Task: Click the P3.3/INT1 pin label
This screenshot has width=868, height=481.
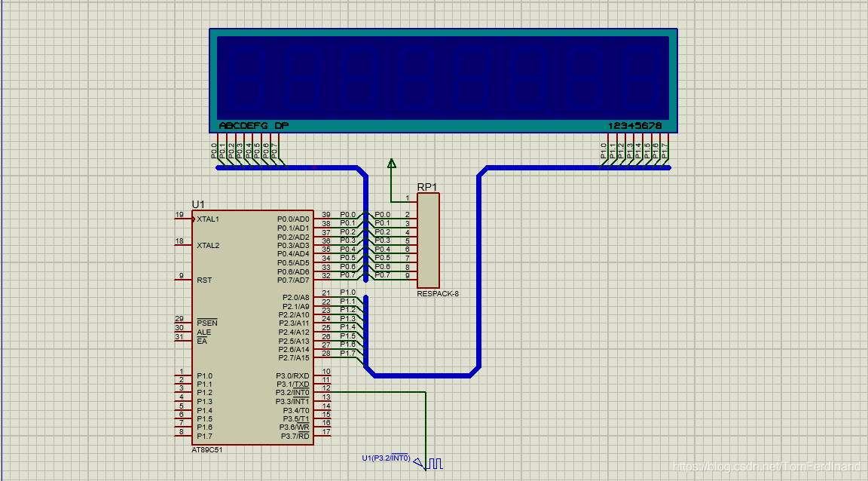Action: pos(293,401)
